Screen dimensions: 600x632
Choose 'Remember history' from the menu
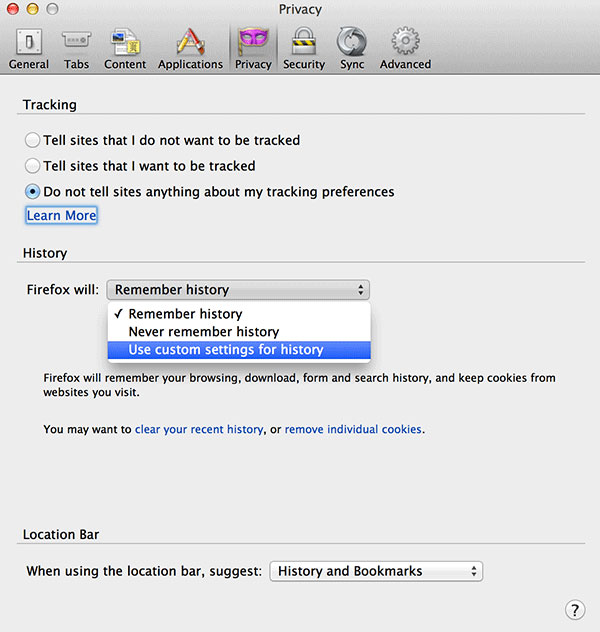[239, 314]
